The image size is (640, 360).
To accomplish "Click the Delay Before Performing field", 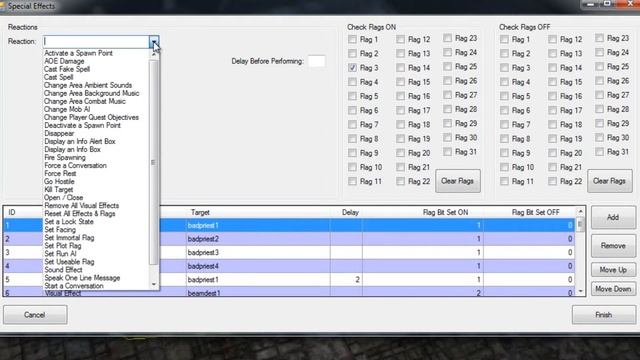I will pos(317,61).
